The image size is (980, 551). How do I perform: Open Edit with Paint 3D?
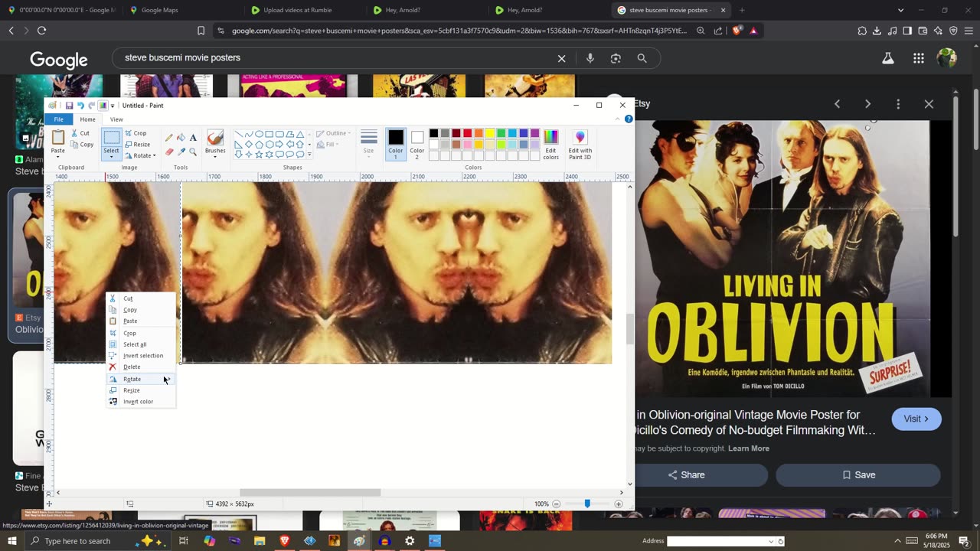[x=580, y=144]
